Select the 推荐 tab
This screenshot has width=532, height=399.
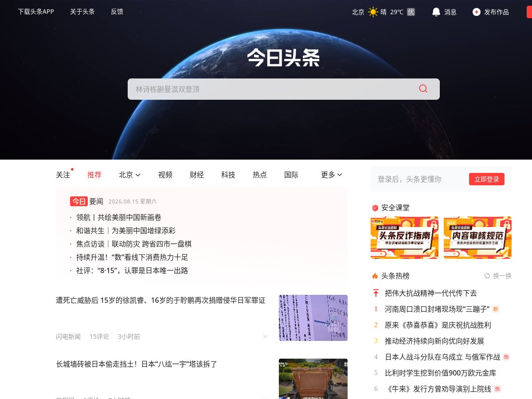click(94, 175)
